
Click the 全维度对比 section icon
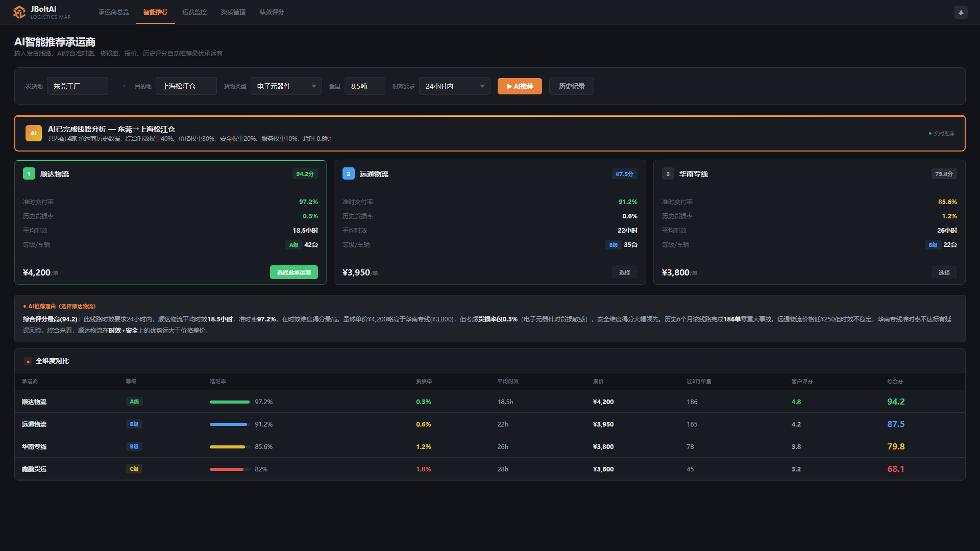[28, 361]
